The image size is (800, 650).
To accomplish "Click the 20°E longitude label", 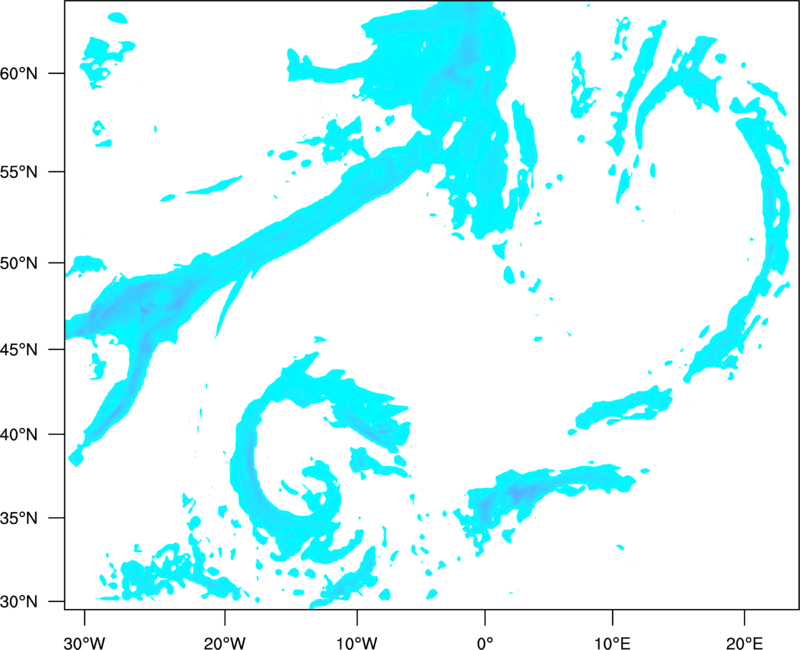I will (744, 643).
